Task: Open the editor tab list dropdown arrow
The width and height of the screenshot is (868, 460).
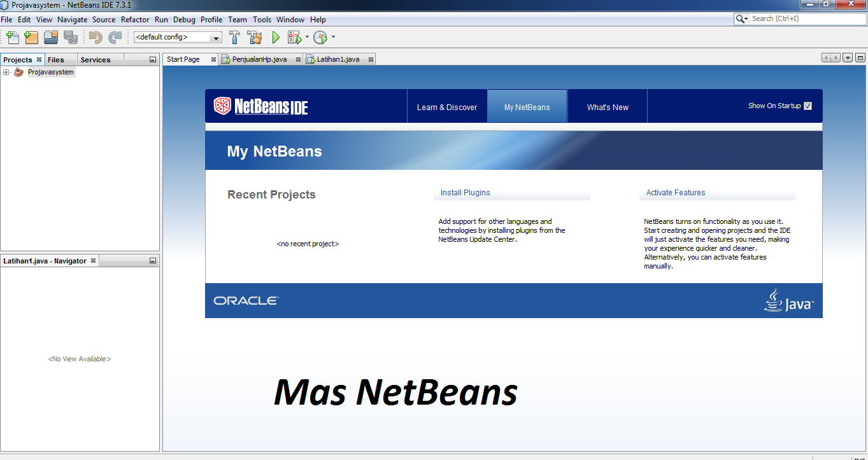Action: click(x=847, y=58)
